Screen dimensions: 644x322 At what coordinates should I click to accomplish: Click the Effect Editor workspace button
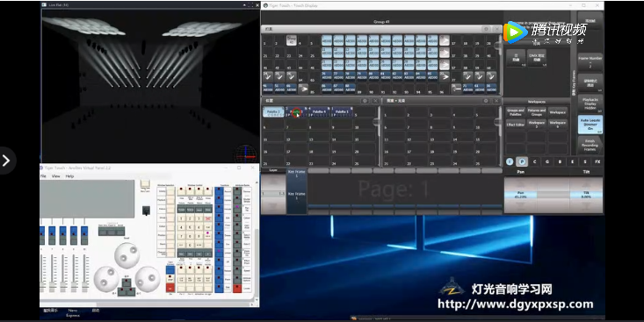click(x=515, y=125)
